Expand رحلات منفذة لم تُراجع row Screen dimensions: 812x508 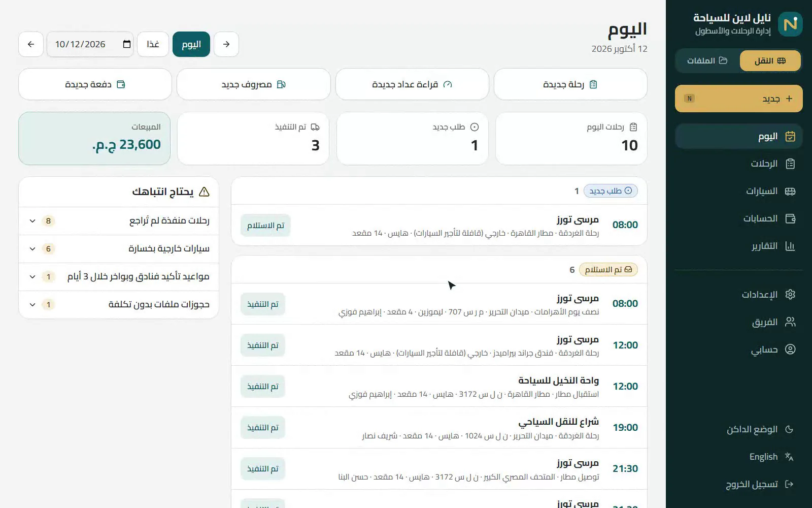point(119,221)
